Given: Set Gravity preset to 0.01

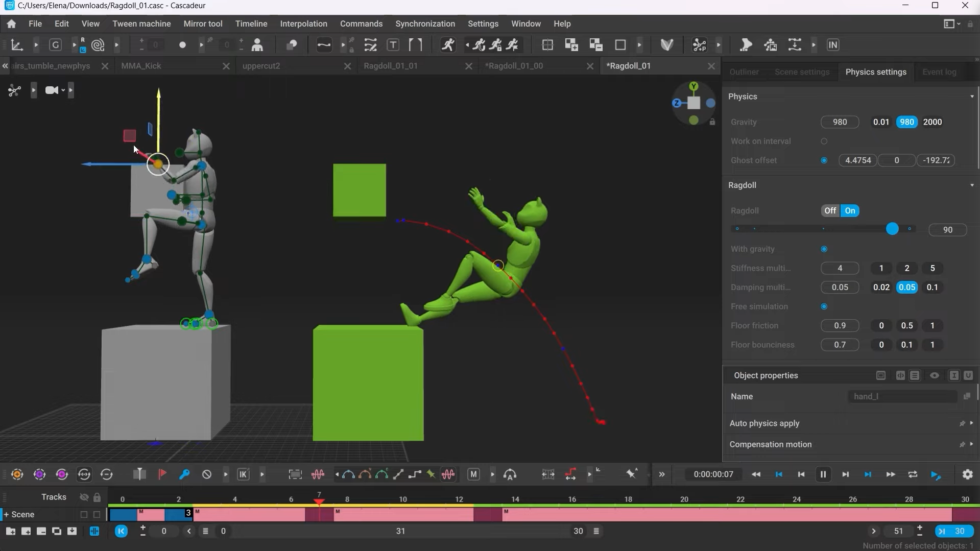Looking at the screenshot, I should tap(881, 122).
